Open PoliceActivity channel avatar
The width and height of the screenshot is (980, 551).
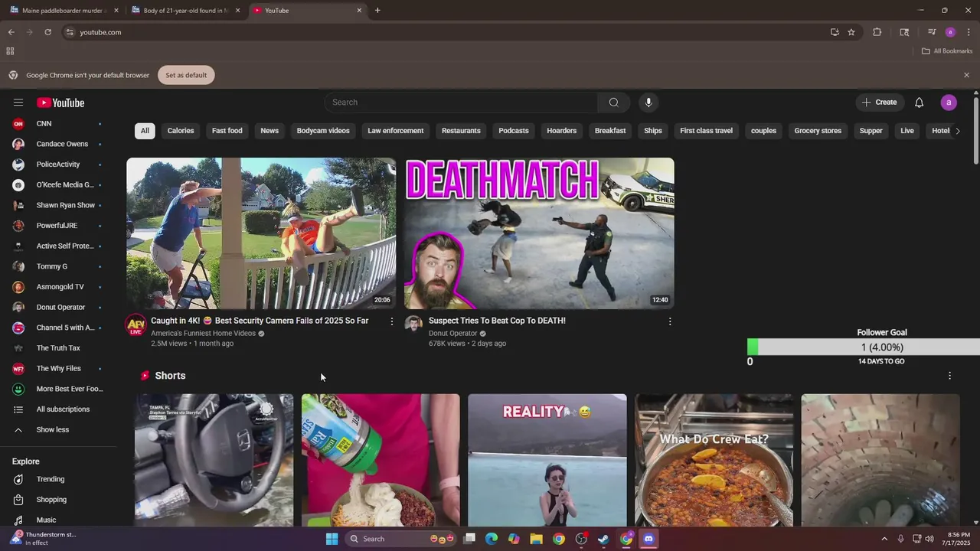click(18, 165)
